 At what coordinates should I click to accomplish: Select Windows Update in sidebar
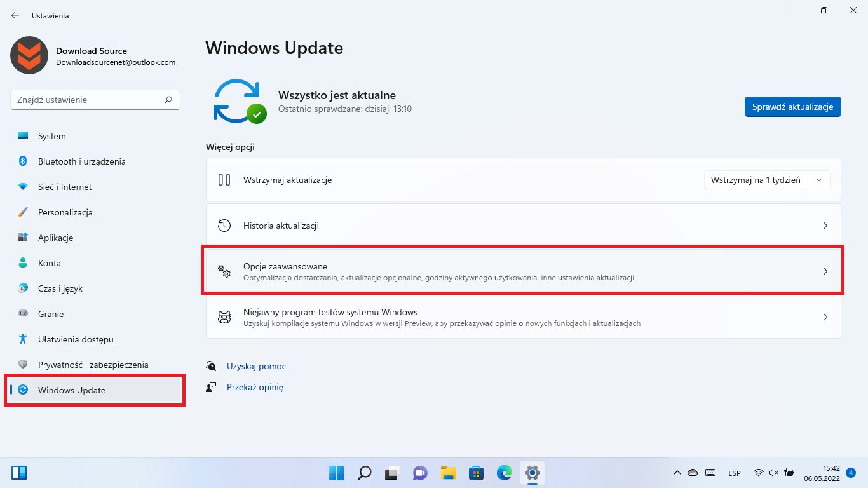[x=95, y=390]
